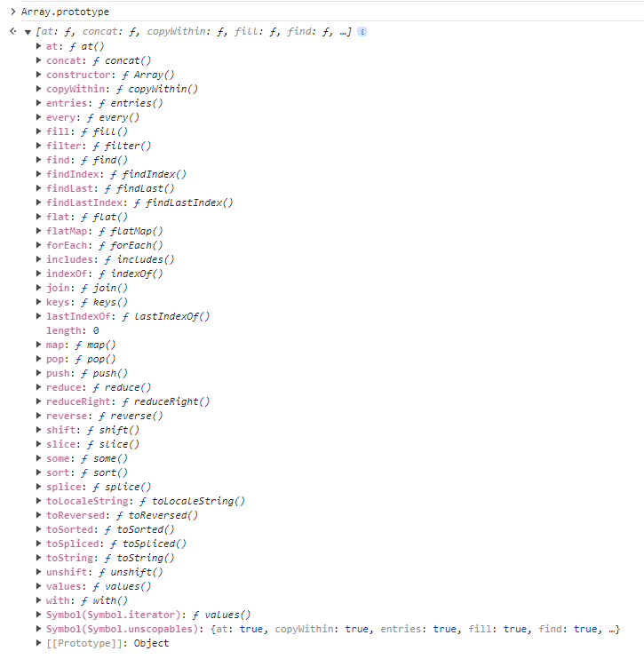The image size is (644, 659).
Task: Expand the findIndex function entry
Action: tap(39, 174)
